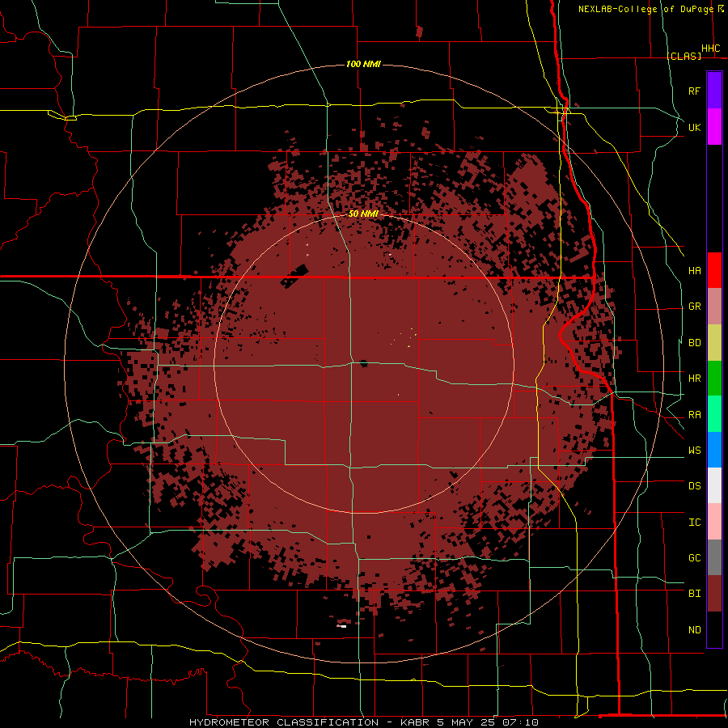
Task: Click the black rectangular gap northwest of center
Action: click(295, 276)
